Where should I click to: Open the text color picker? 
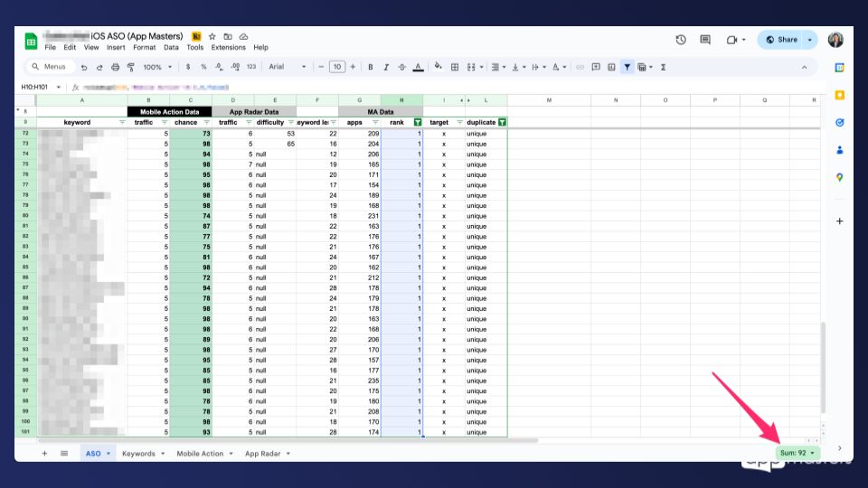(x=418, y=67)
